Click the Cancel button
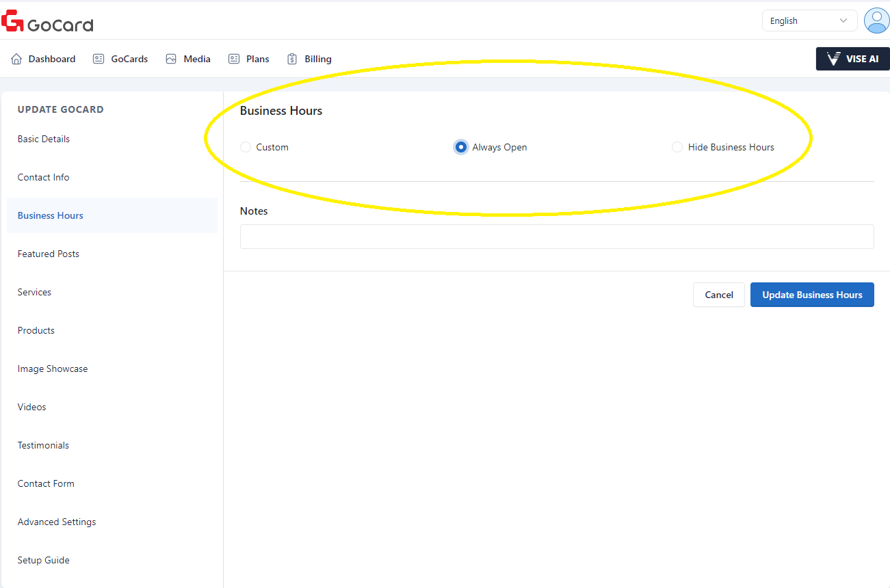Viewport: 890px width, 588px height. [x=718, y=295]
